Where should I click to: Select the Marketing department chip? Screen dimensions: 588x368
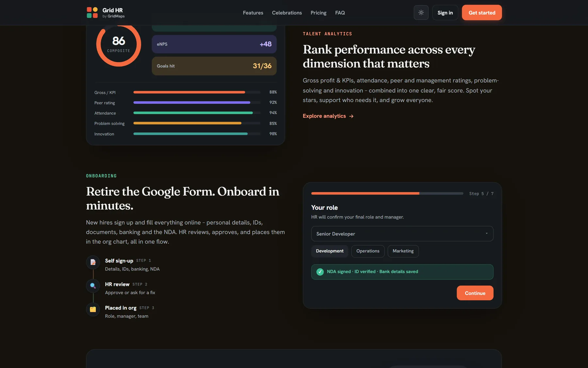coord(403,251)
